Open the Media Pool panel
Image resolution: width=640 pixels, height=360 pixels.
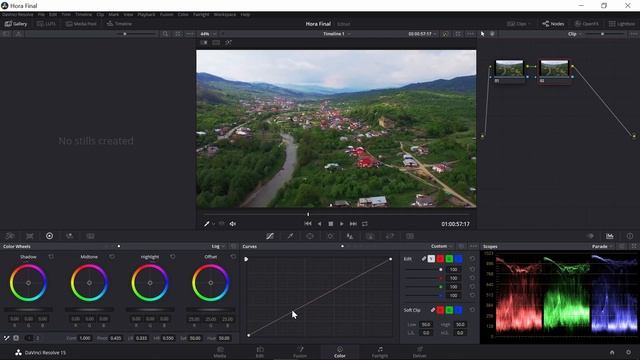pos(81,24)
